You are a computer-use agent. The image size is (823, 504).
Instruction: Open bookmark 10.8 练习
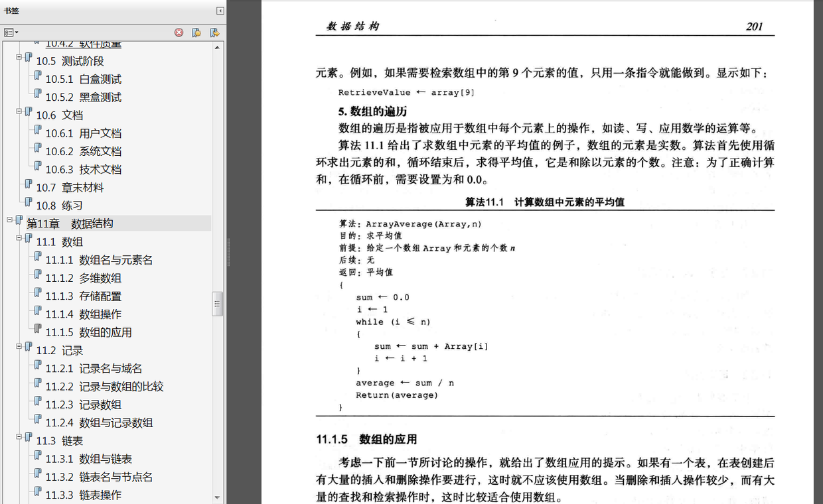click(59, 206)
